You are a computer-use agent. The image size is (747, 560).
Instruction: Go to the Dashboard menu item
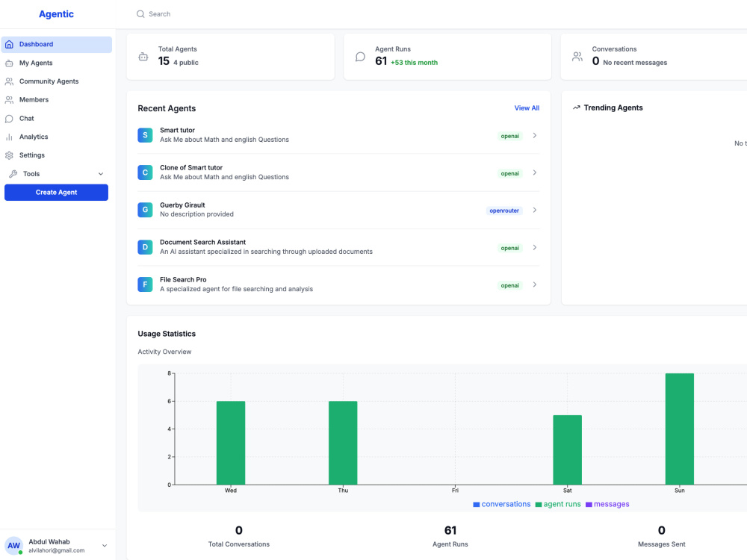point(57,44)
